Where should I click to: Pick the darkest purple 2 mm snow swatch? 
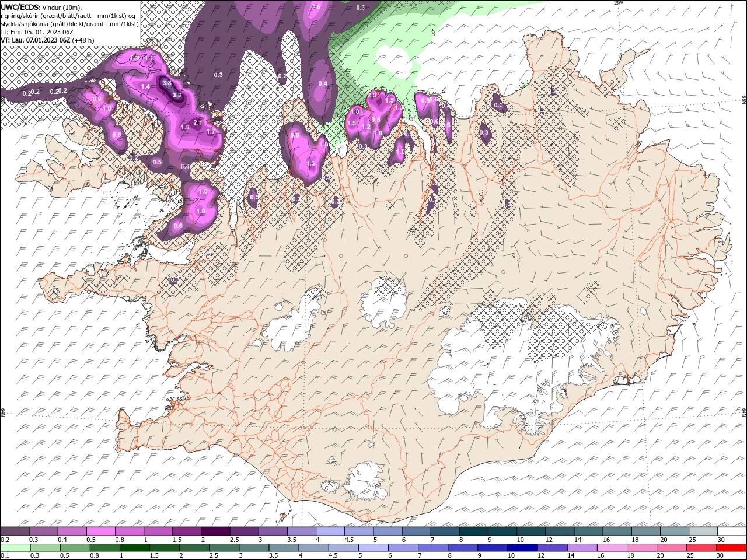pyautogui.click(x=216, y=531)
